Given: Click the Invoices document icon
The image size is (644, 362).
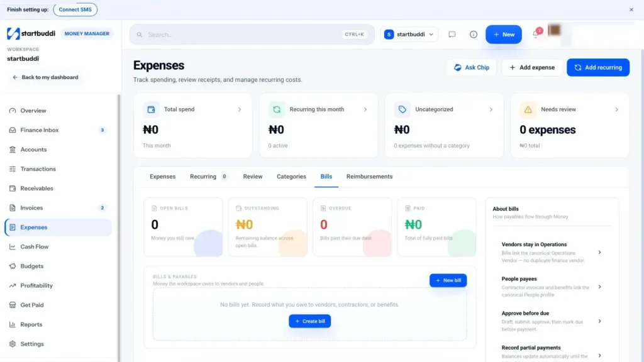Looking at the screenshot, I should click(x=13, y=207).
